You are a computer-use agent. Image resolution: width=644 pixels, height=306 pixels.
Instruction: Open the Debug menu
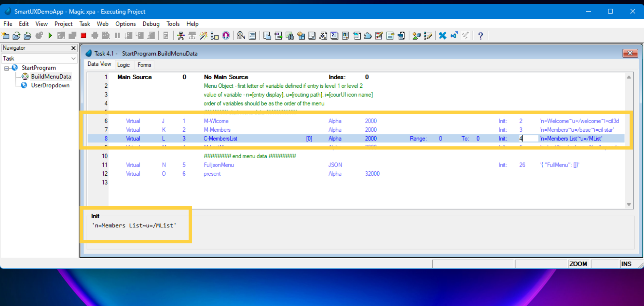151,24
